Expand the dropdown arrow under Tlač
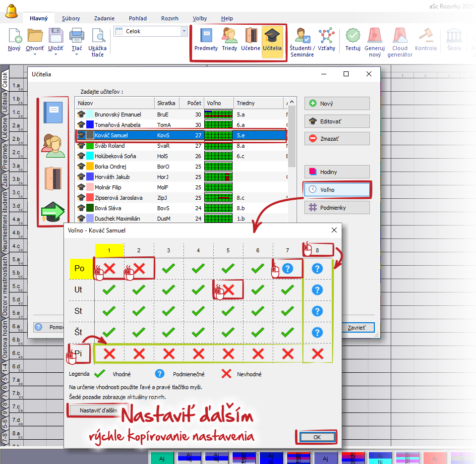 tap(76, 55)
